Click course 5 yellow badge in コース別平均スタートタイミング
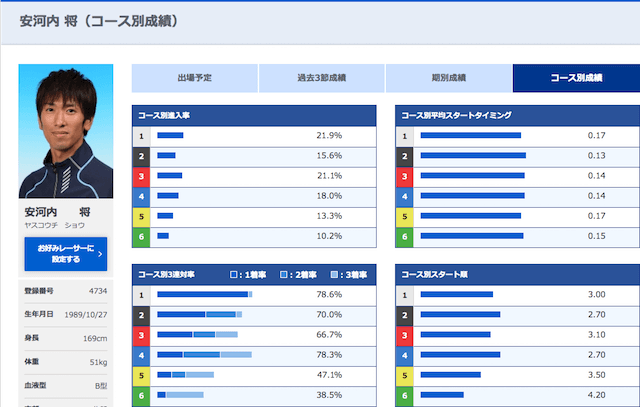 point(405,216)
